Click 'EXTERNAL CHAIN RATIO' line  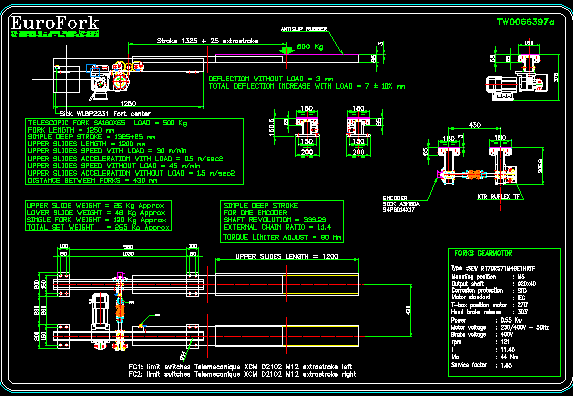pyautogui.click(x=277, y=227)
